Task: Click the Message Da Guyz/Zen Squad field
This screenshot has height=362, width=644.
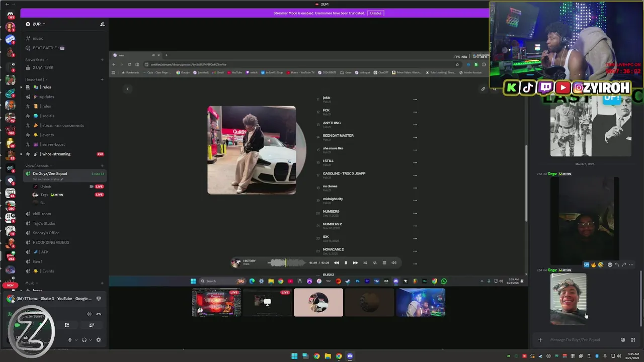Action: 583,340
